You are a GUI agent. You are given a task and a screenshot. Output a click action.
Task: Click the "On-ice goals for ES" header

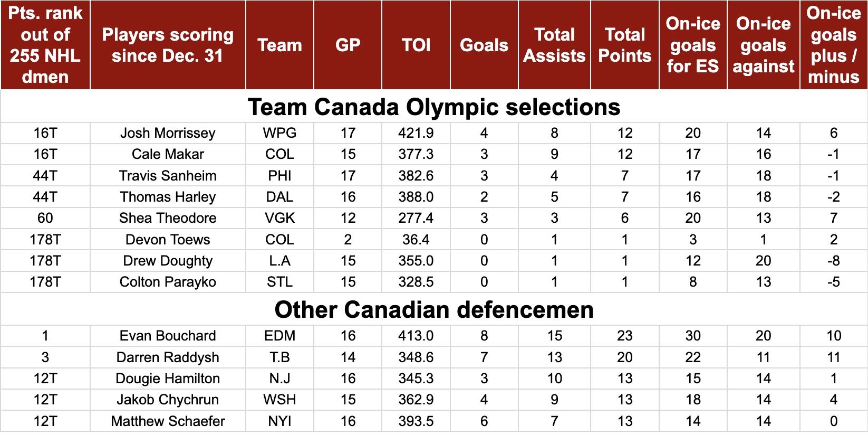(693, 45)
